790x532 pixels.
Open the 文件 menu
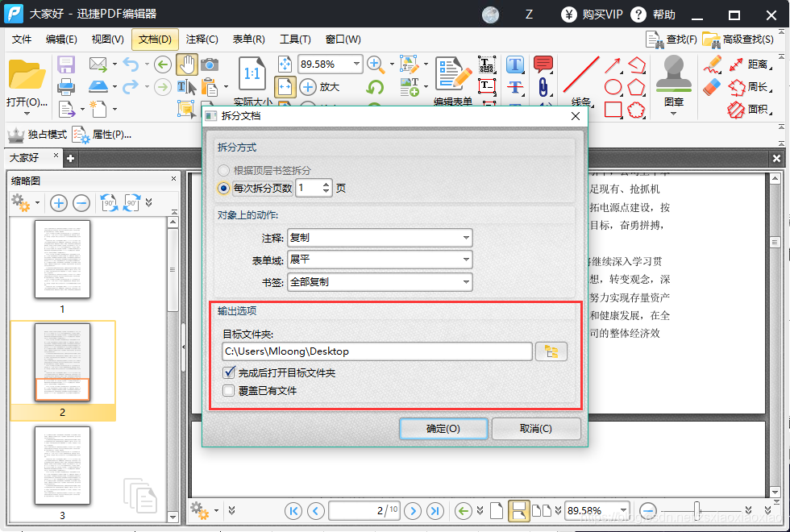pos(22,39)
